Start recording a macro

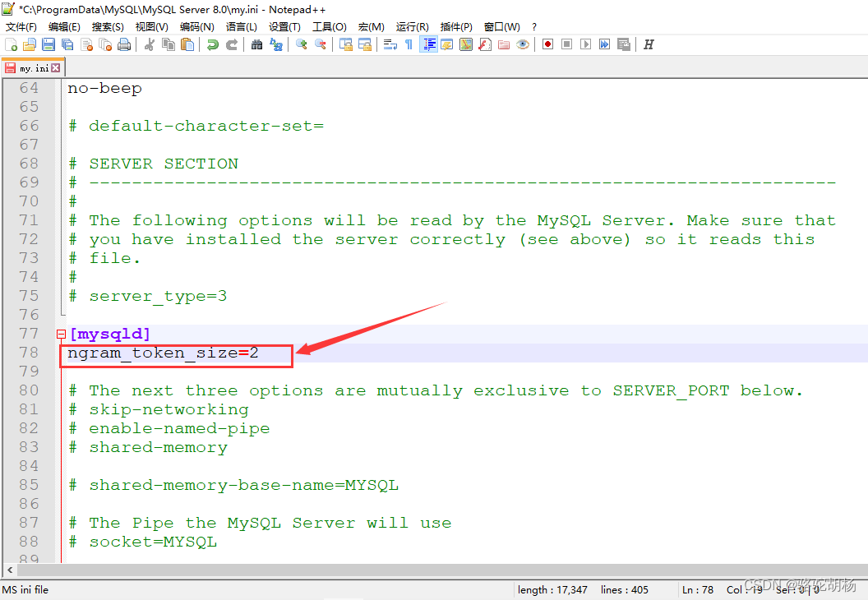click(x=548, y=44)
